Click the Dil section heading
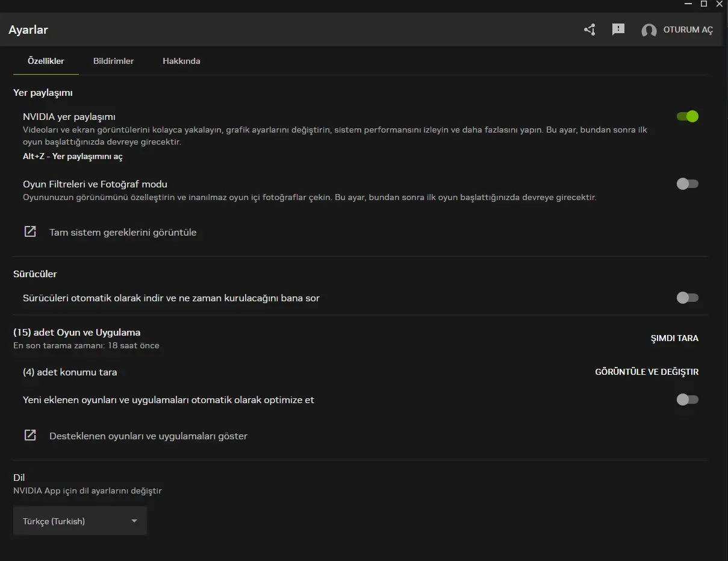This screenshot has height=561, width=728. 19,477
